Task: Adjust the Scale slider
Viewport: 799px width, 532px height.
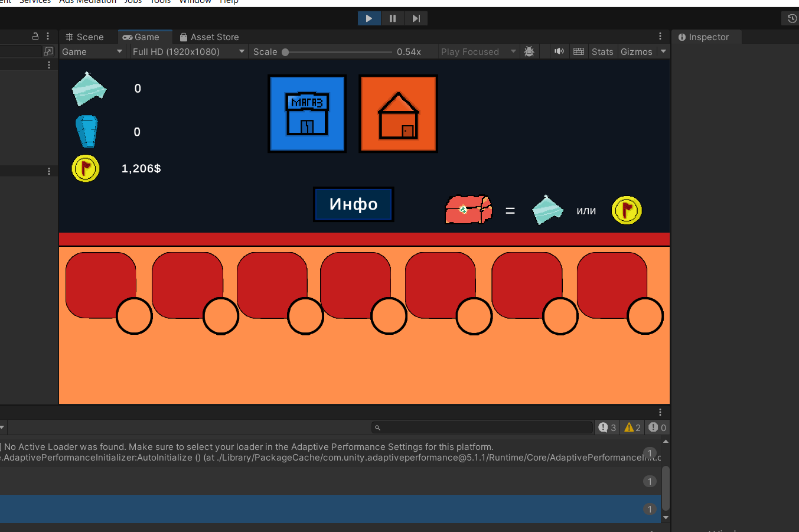Action: pos(337,52)
